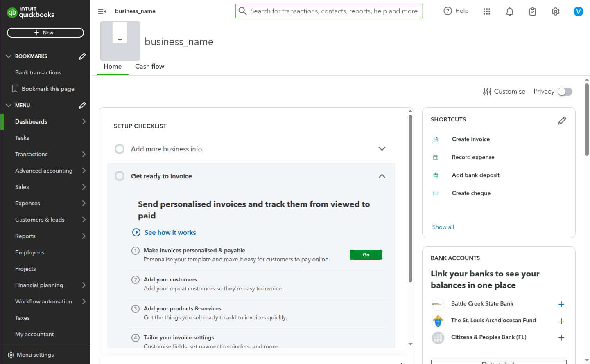Image resolution: width=590 pixels, height=364 pixels.
Task: Click the See how it works link
Action: 170,232
